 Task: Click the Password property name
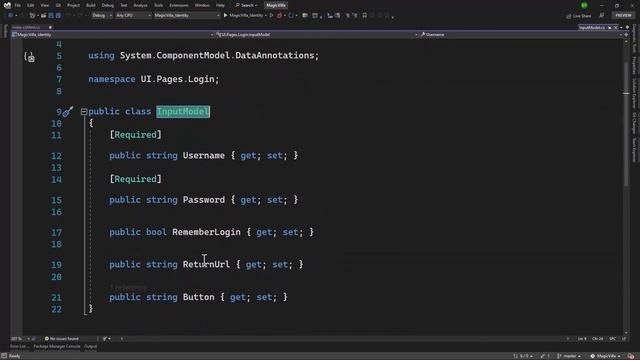204,200
